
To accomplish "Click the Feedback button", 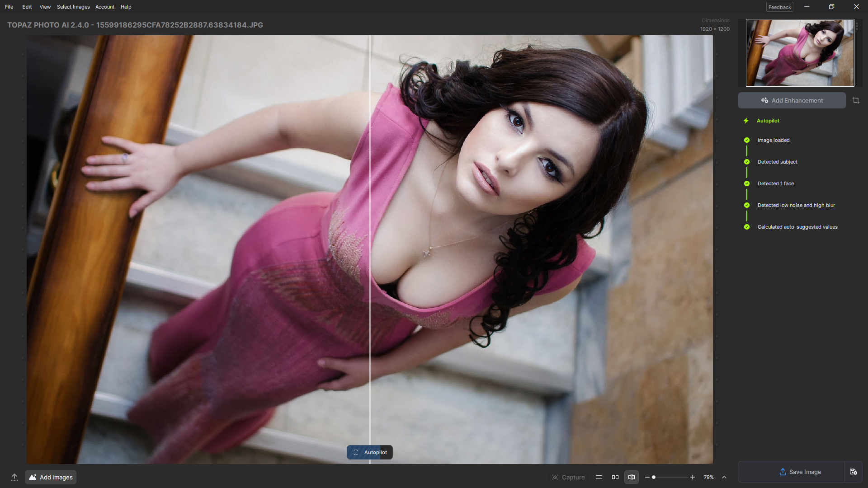I will click(780, 7).
